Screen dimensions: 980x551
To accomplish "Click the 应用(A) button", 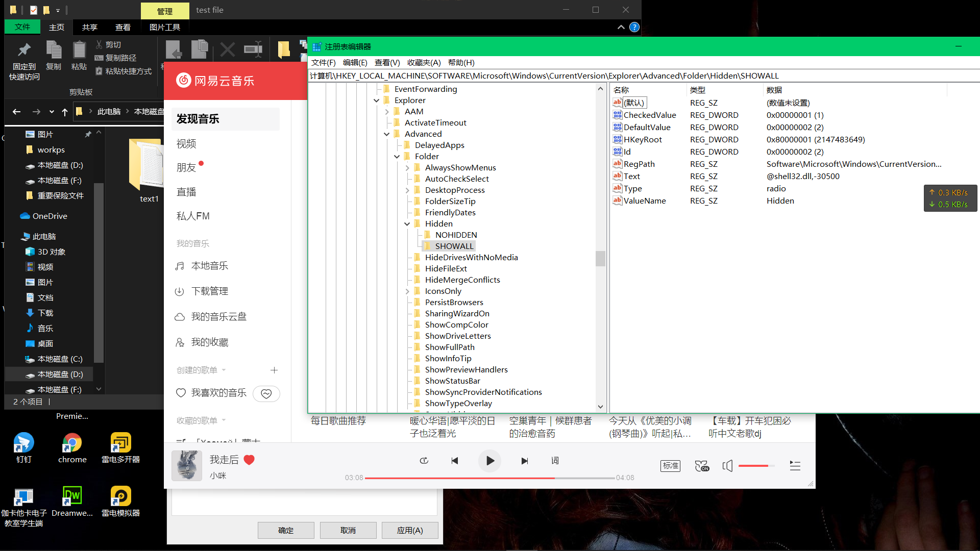I will [410, 531].
